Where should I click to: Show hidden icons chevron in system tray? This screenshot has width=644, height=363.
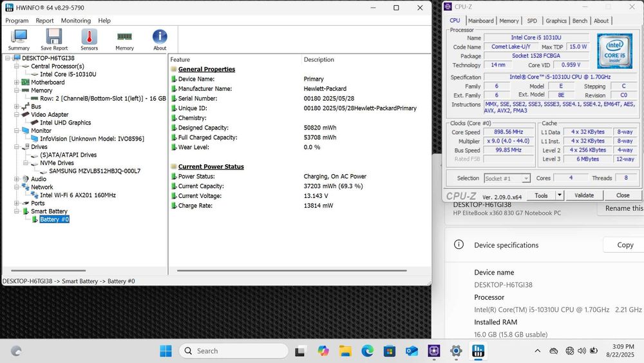pyautogui.click(x=537, y=351)
